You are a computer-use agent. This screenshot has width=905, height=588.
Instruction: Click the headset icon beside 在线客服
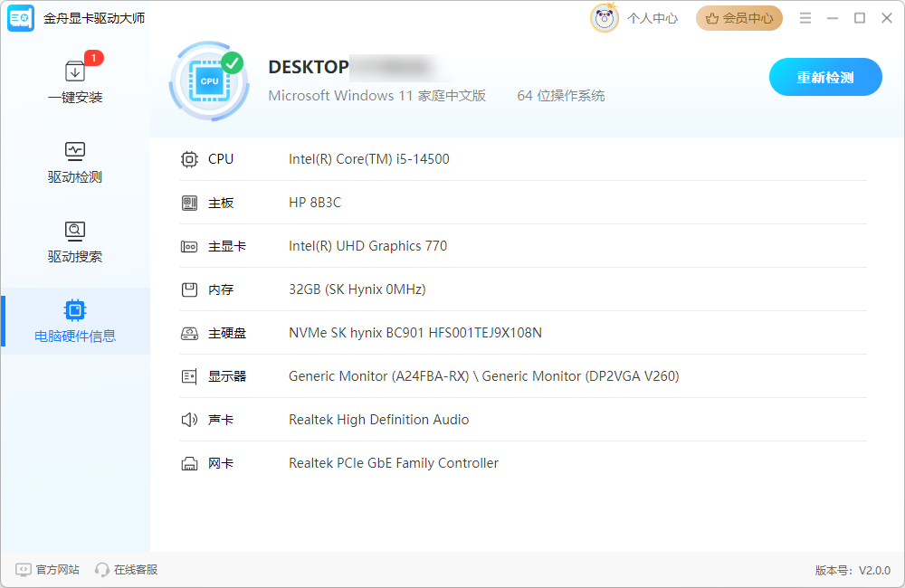click(101, 570)
